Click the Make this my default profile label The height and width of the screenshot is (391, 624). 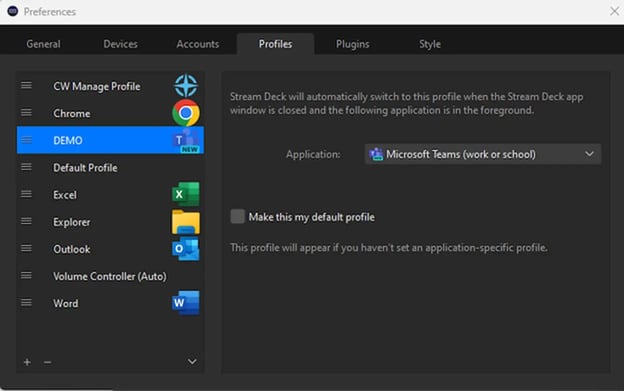pos(312,217)
